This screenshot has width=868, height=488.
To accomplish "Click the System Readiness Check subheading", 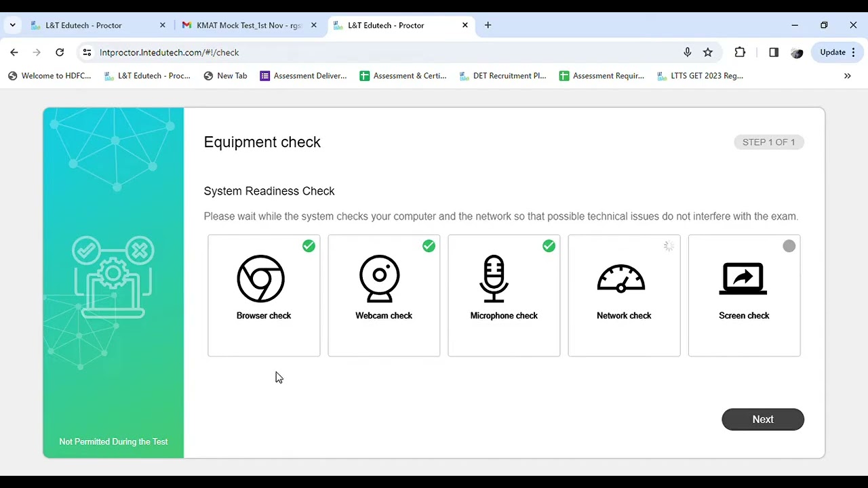I will click(x=269, y=191).
